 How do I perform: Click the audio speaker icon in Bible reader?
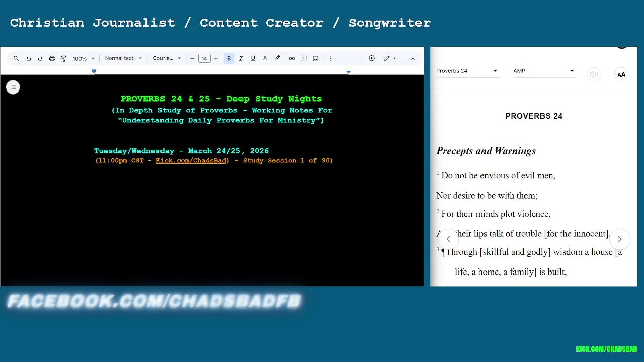pyautogui.click(x=594, y=75)
